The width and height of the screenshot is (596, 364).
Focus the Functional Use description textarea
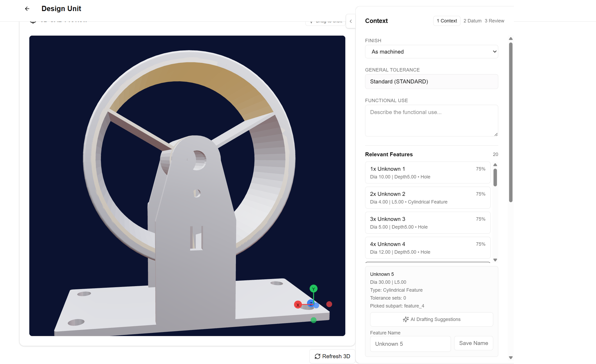[x=431, y=121]
